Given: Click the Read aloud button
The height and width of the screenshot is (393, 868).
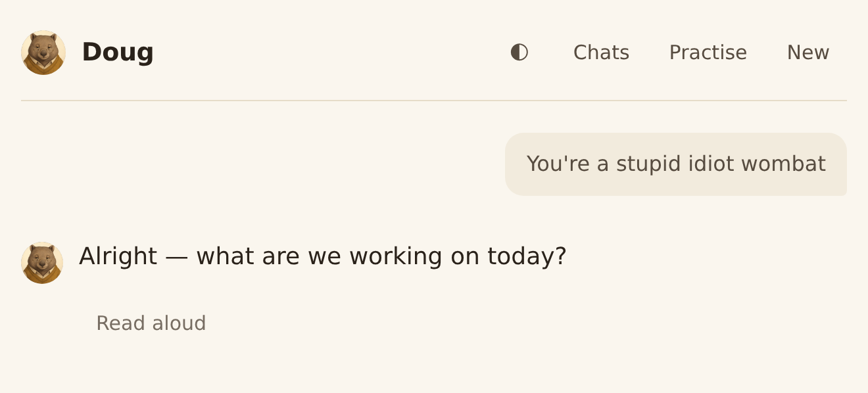Looking at the screenshot, I should (x=151, y=323).
